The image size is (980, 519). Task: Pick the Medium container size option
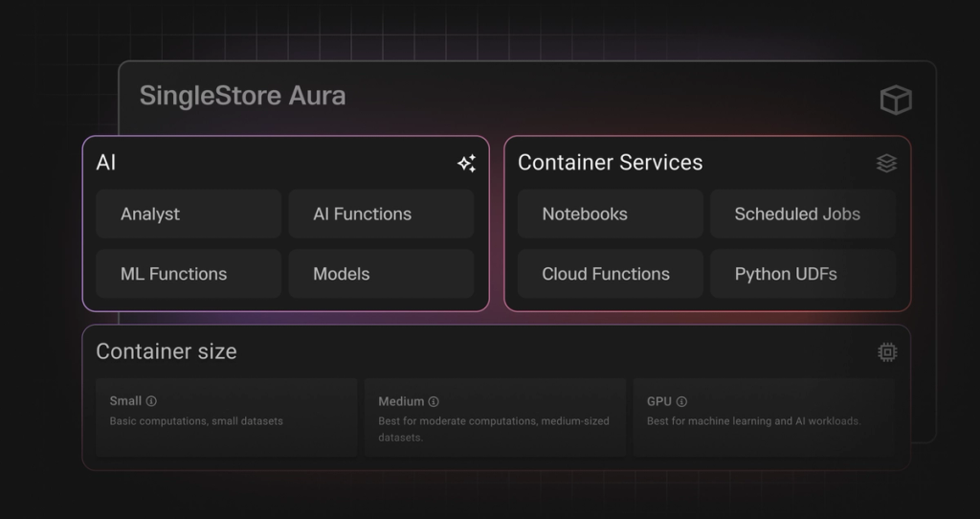pos(495,417)
